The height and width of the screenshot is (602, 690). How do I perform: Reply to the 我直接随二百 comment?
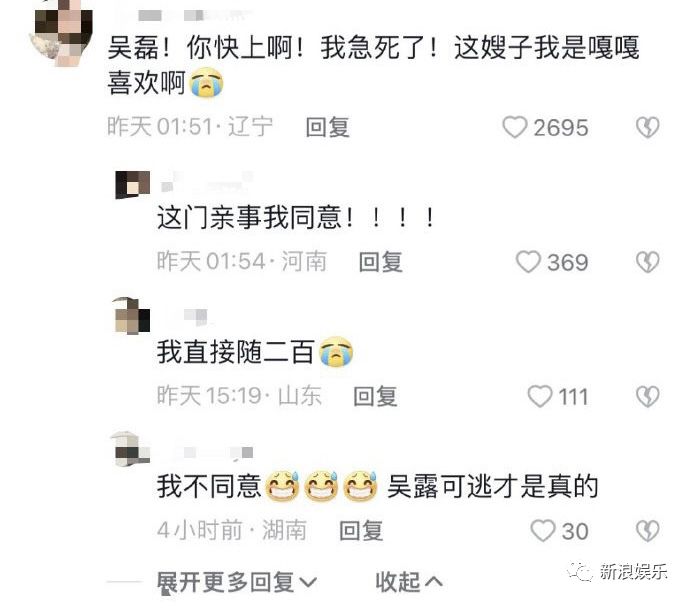pos(375,396)
